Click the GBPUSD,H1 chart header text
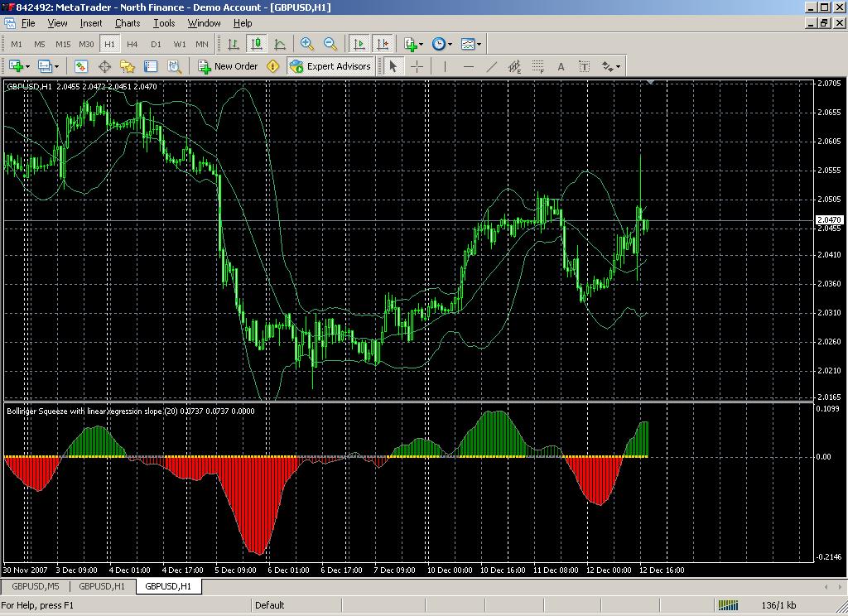 (x=82, y=87)
